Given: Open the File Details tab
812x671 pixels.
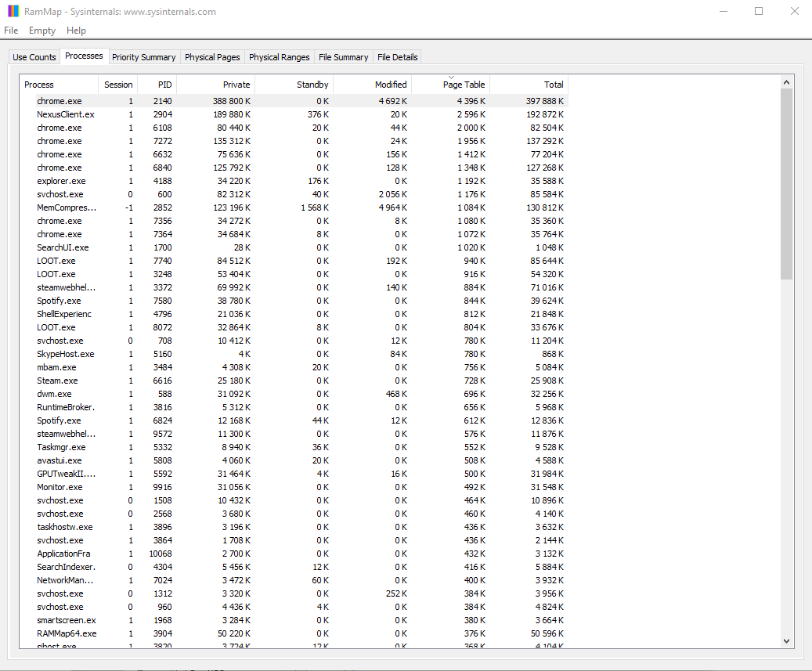Looking at the screenshot, I should (397, 57).
